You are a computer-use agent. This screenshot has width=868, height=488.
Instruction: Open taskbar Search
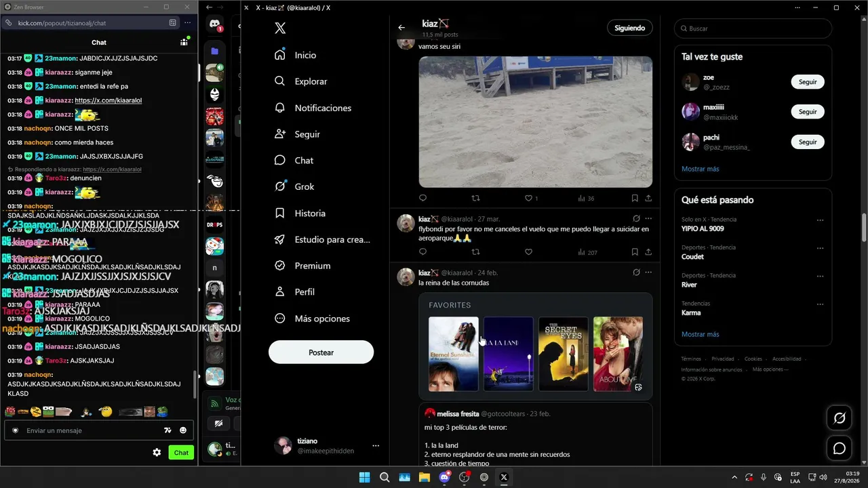click(x=384, y=477)
